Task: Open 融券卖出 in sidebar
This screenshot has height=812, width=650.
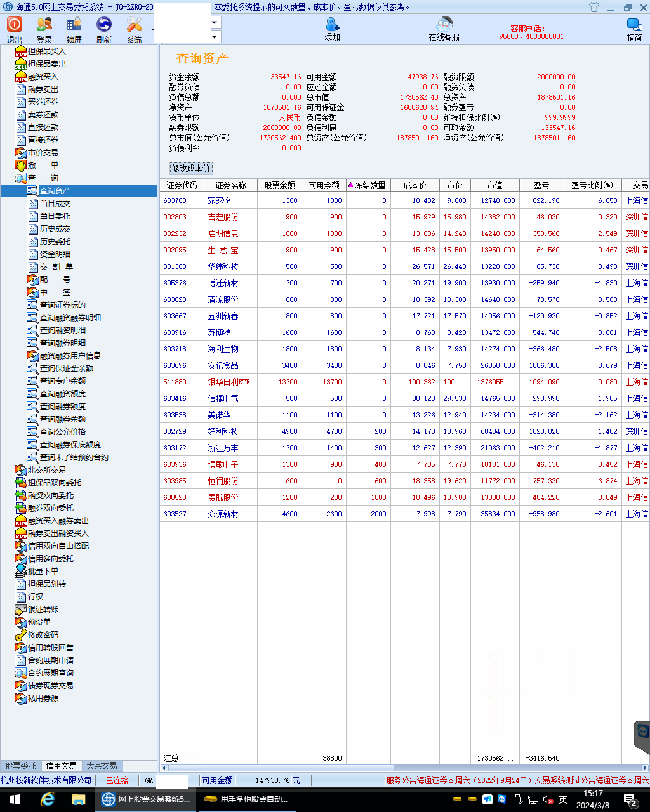Action: 43,89
